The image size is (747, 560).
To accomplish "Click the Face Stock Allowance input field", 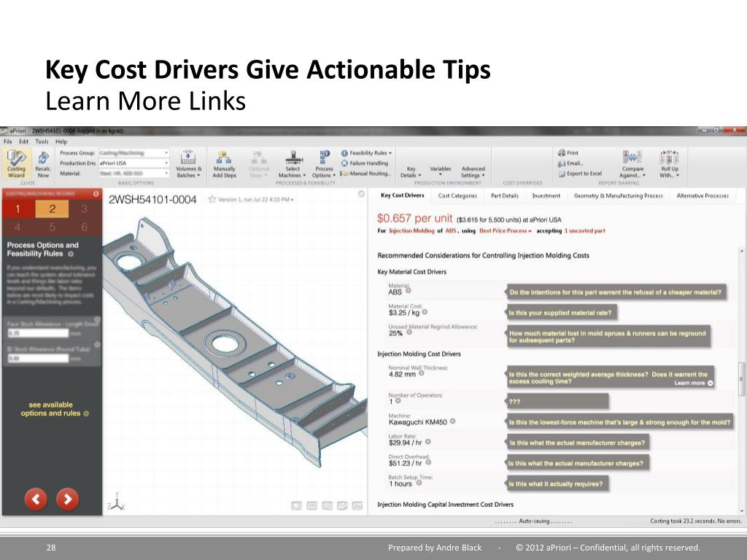I will [x=38, y=333].
